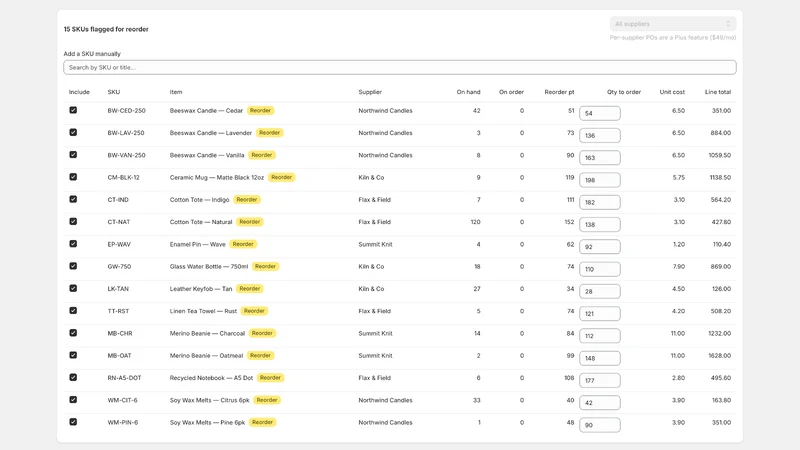Click Reorder badge on Beeswax Candle Cedar
The height and width of the screenshot is (450, 800).
[x=260, y=110]
